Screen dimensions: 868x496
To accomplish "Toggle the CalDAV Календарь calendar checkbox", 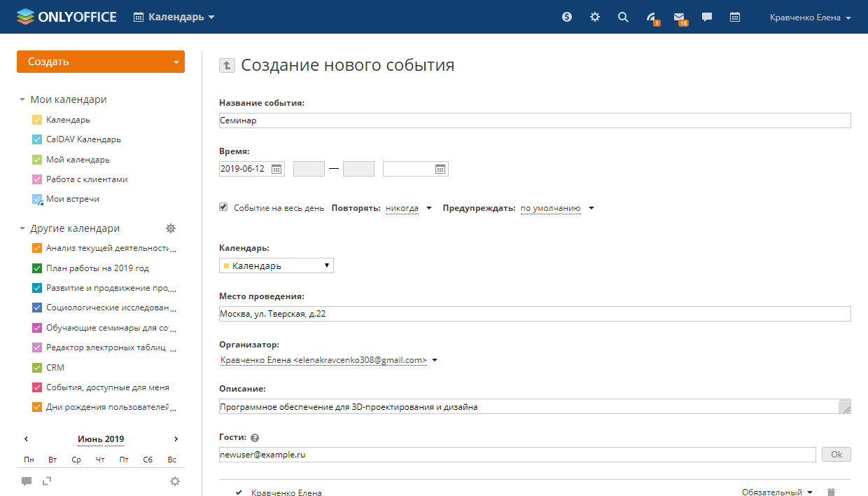I will (x=37, y=139).
